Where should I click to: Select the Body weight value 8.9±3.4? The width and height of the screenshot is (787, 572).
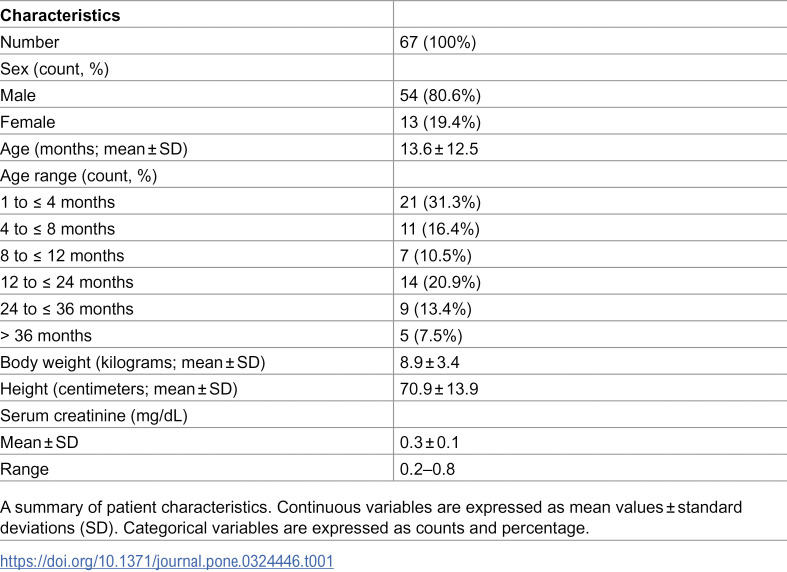click(x=430, y=362)
